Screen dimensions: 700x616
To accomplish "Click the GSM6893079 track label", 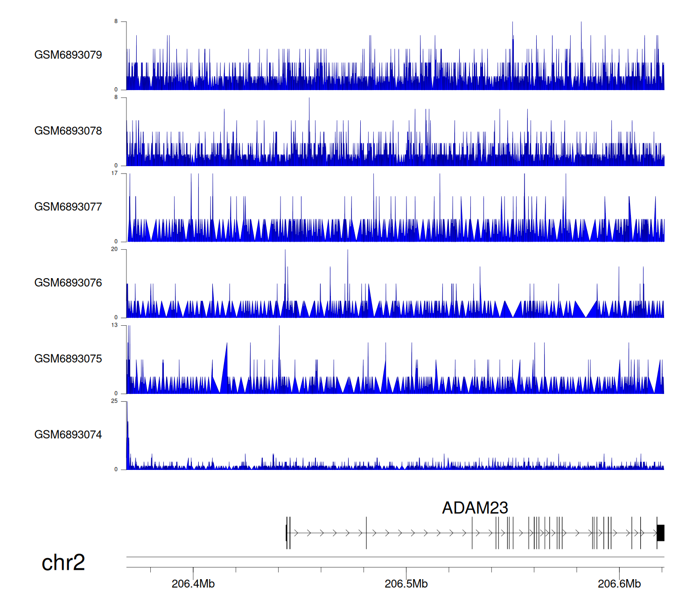I will (68, 55).
